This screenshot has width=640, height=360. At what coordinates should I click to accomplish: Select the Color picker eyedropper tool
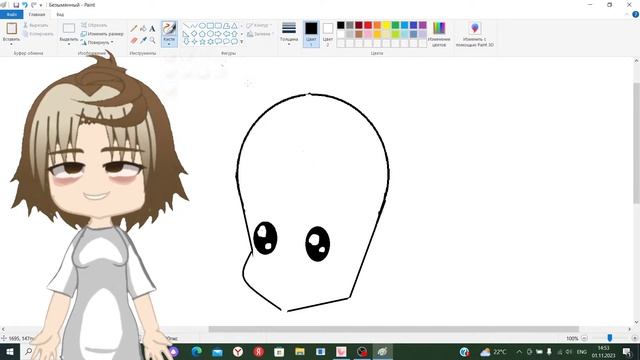coord(143,40)
